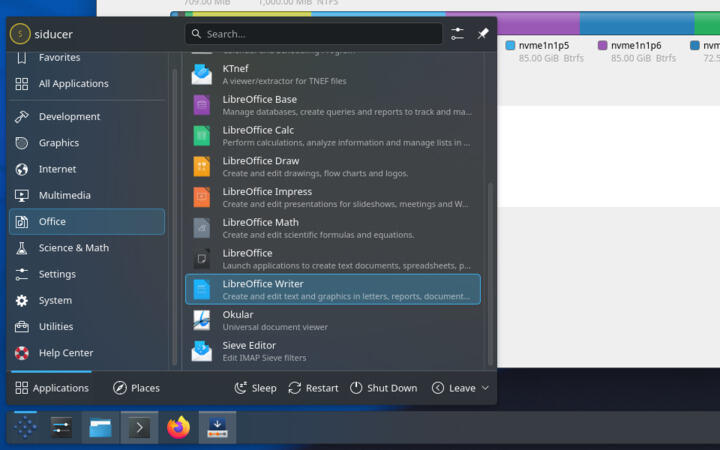Select nvme1n1p5 partition legend
The image size is (720, 450).
click(x=545, y=51)
